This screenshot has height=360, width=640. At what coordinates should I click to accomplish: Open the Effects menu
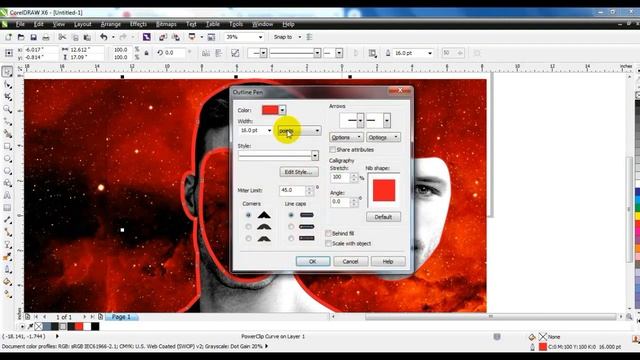pos(138,24)
